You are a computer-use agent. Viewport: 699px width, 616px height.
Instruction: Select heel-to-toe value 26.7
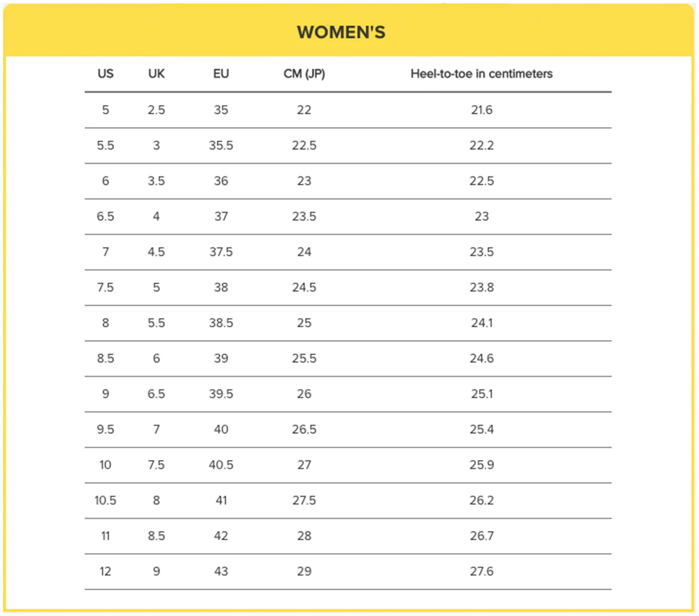click(482, 536)
